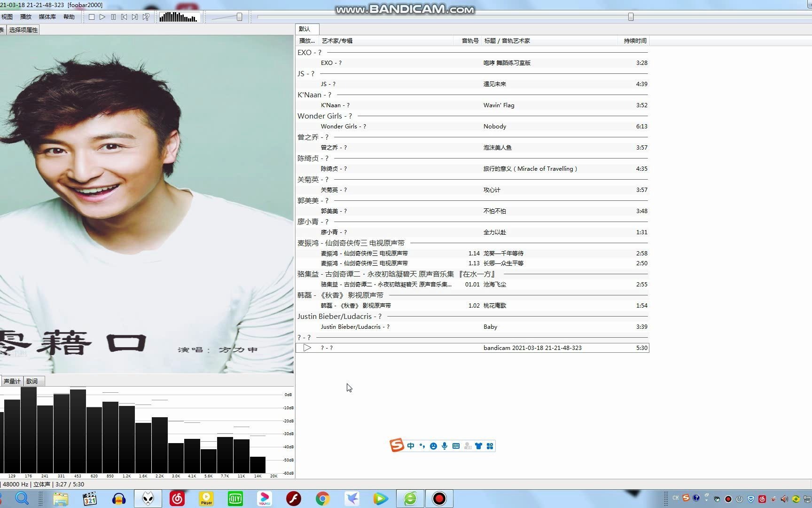Select the track 泡沫美人鱼

coord(472,148)
